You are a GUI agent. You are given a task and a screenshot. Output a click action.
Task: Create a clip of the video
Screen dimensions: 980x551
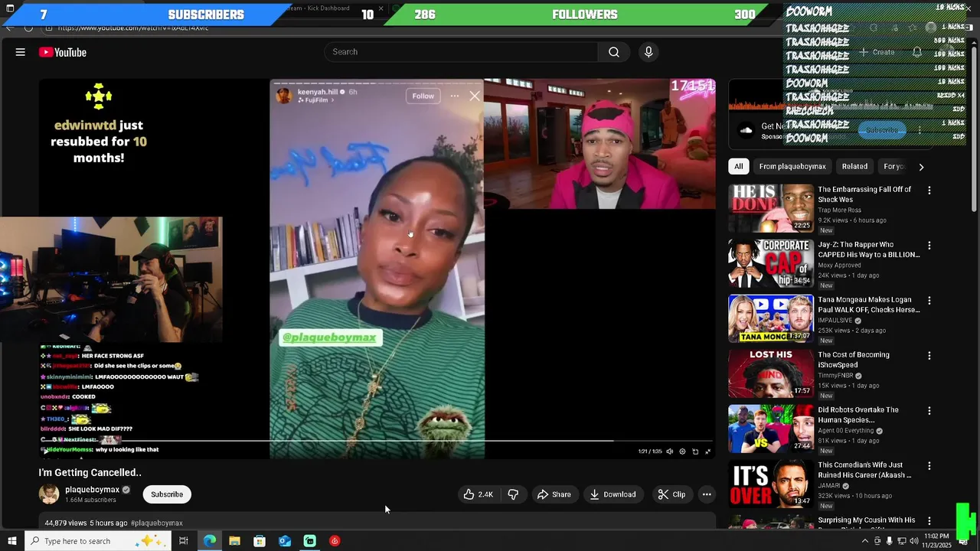point(671,494)
